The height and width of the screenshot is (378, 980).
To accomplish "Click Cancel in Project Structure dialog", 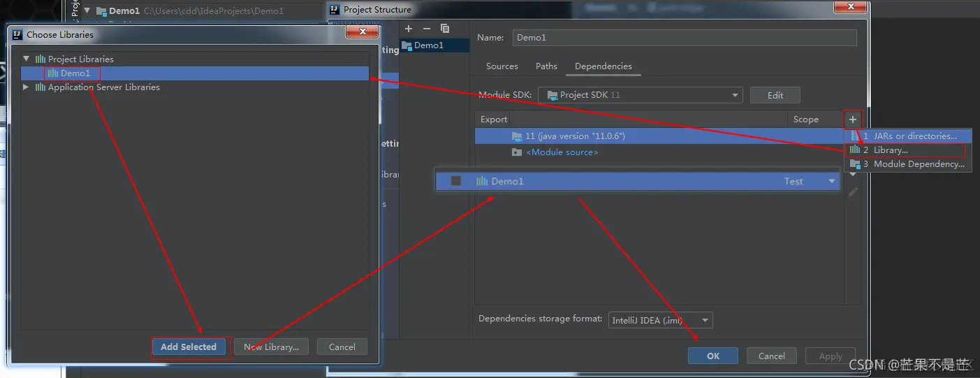I will pos(772,356).
